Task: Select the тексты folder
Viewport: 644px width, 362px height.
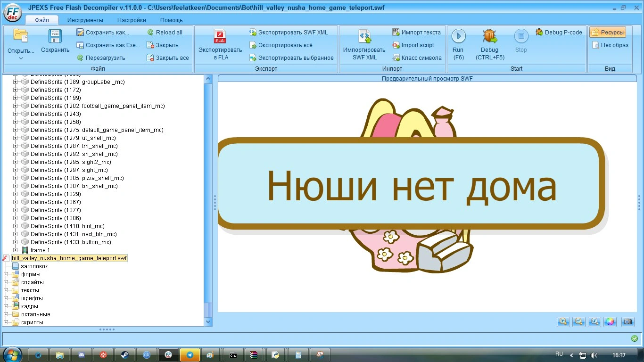Action: [30, 290]
